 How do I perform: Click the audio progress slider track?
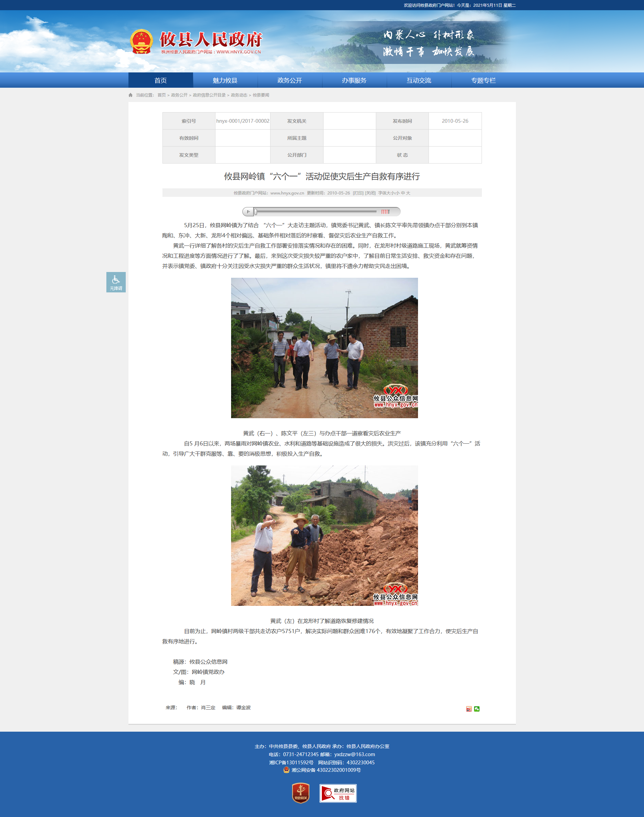(x=316, y=211)
